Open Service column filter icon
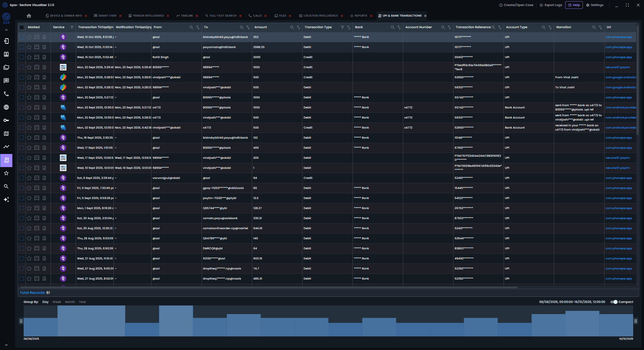Image resolution: width=644 pixels, height=350 pixels. tap(72, 27)
